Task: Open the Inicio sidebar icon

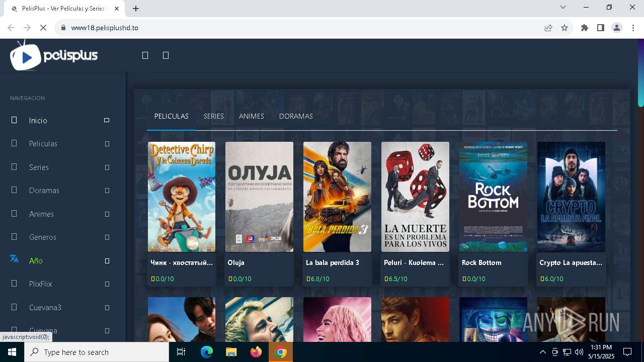Action: 14,120
